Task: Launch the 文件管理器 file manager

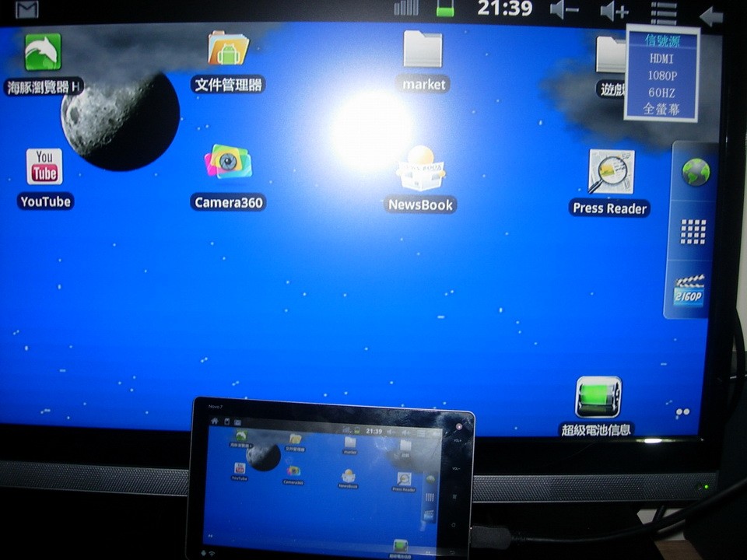Action: [228, 49]
